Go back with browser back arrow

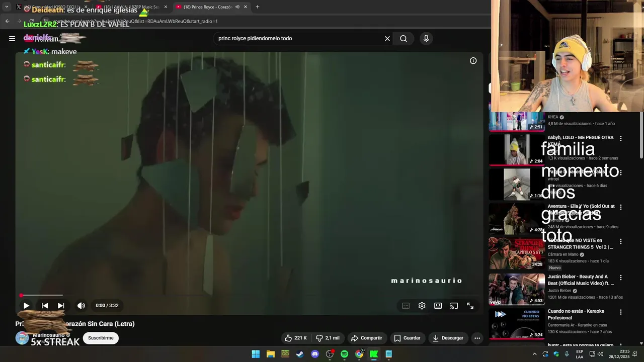pyautogui.click(x=7, y=21)
